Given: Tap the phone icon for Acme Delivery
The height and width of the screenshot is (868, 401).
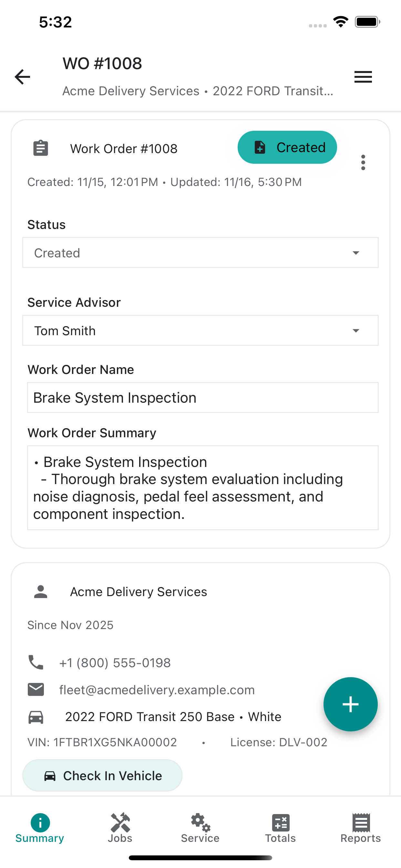Looking at the screenshot, I should [36, 662].
